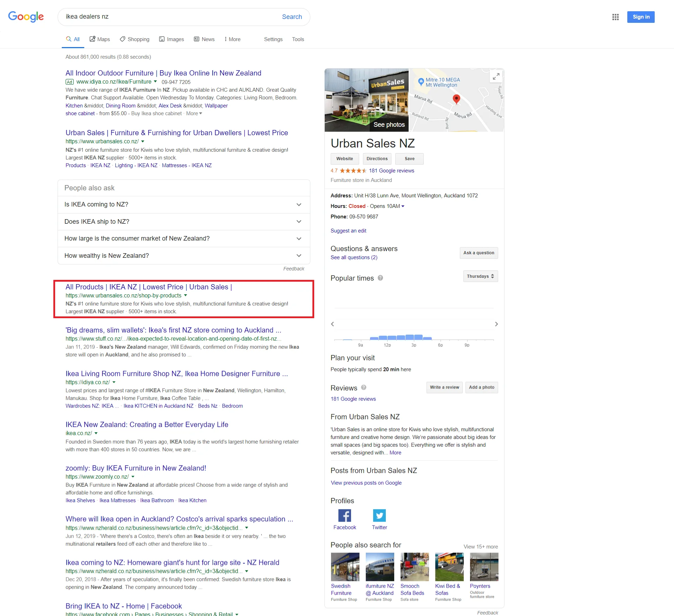Expand the map with fullscreen icon

coord(496,76)
